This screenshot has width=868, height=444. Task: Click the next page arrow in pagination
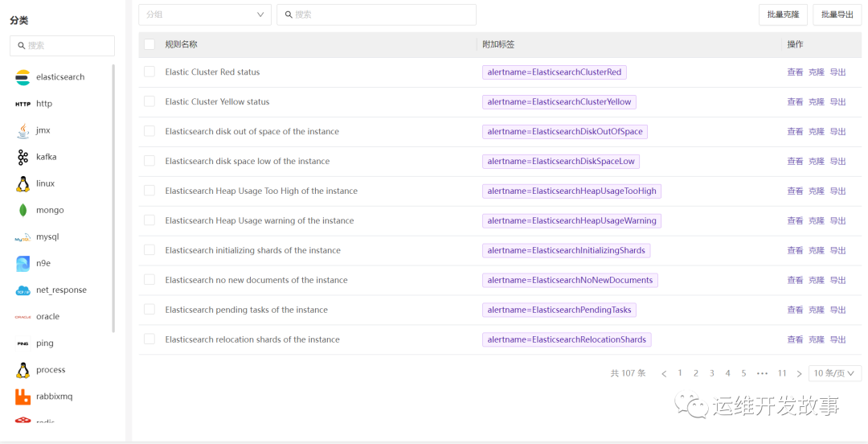pyautogui.click(x=799, y=374)
